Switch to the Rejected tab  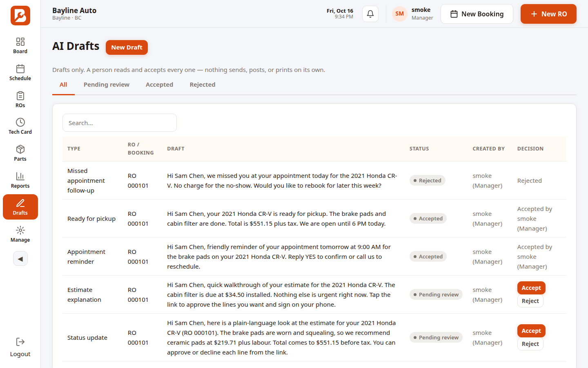[x=203, y=85]
